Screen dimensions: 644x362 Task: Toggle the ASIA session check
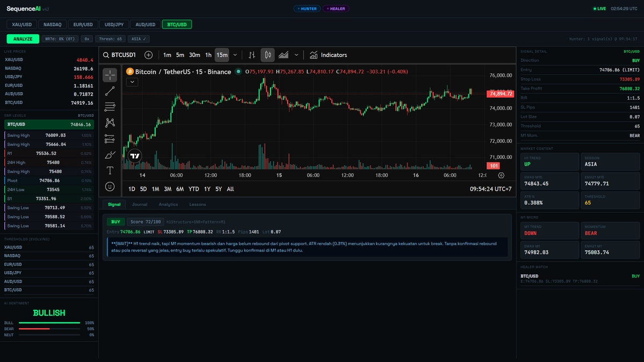point(138,39)
